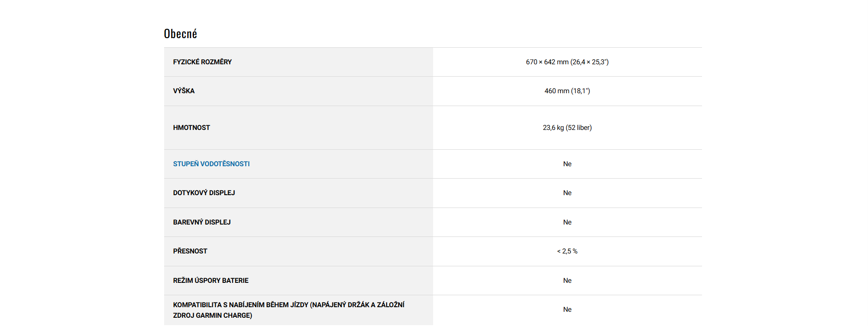This screenshot has width=868, height=326.
Task: Click the Kompatibilita s nabíjením během jízdy label
Action: [x=288, y=305]
